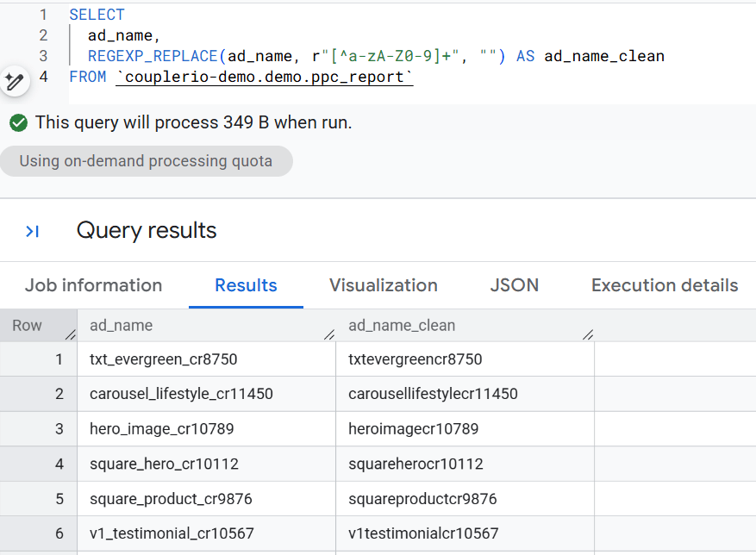
Task: Switch to the Results tab
Action: tap(246, 285)
